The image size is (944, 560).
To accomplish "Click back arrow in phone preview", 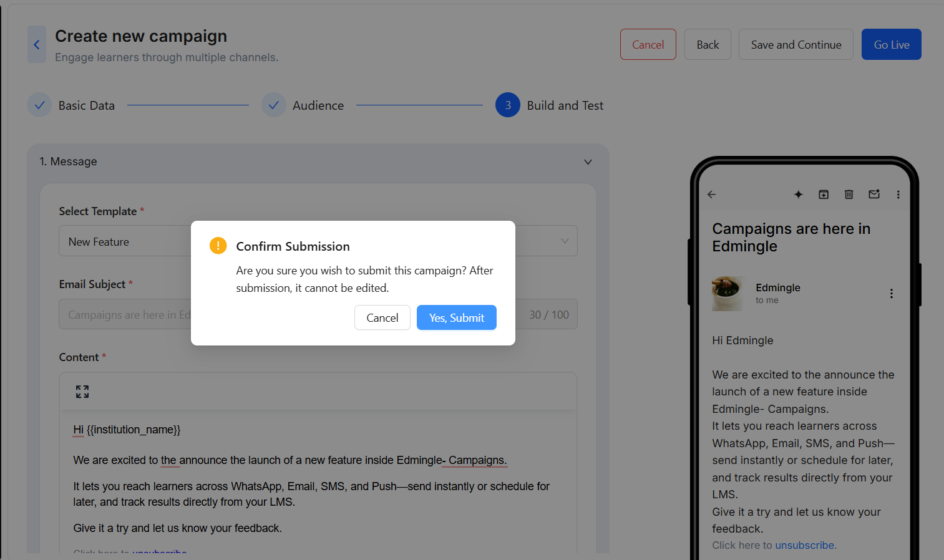I will tap(711, 195).
